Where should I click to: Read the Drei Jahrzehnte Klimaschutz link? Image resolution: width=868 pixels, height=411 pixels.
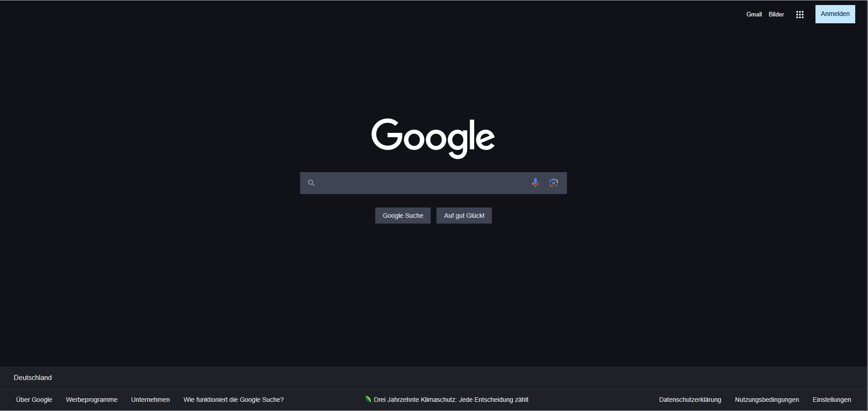click(451, 400)
